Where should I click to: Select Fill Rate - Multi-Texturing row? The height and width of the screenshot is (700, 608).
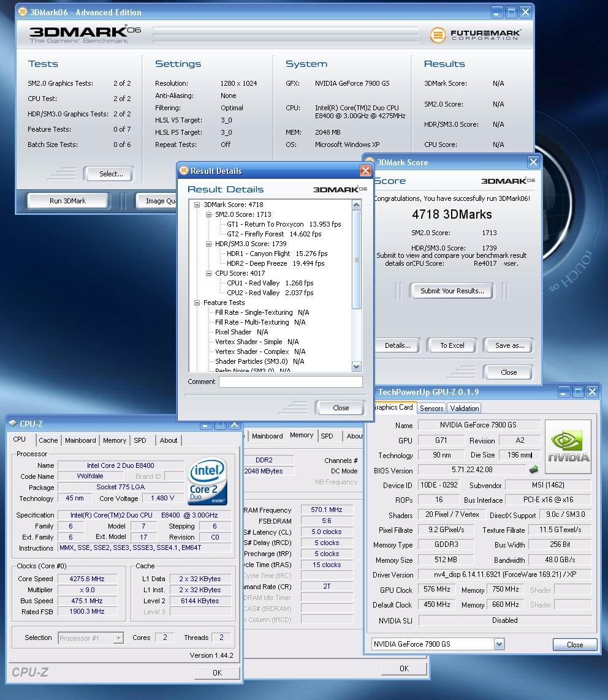point(260,322)
